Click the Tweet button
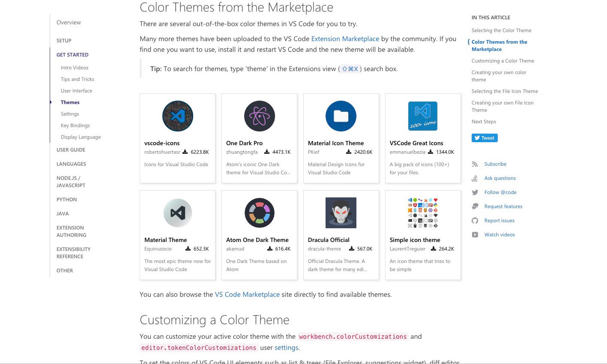 (x=484, y=138)
